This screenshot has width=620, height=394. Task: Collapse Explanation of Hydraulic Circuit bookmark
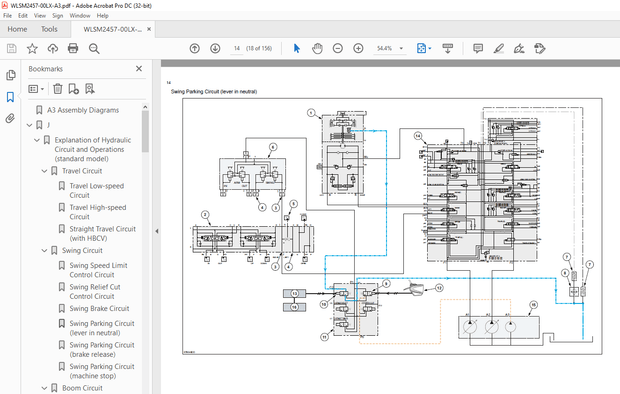[x=37, y=140]
